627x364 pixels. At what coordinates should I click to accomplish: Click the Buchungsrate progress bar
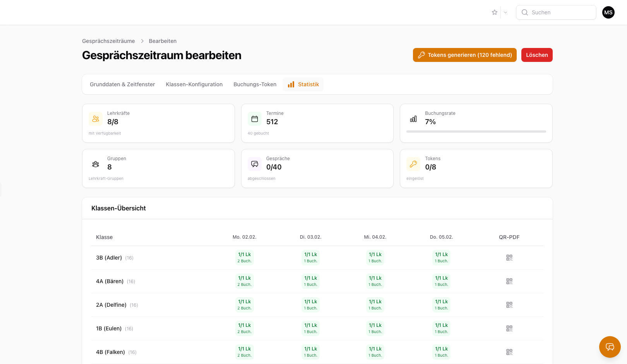(476, 132)
